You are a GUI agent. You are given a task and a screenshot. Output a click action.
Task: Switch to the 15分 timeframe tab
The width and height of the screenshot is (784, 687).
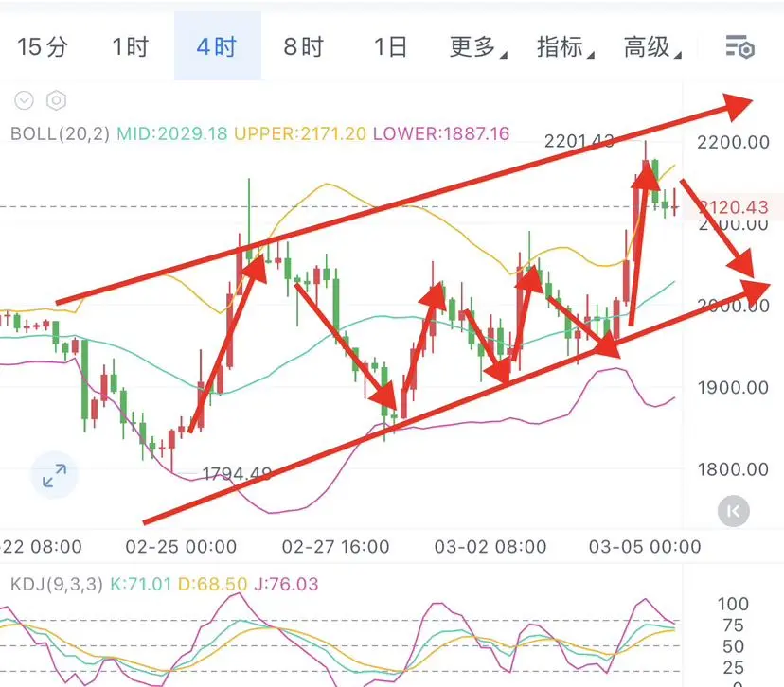click(43, 47)
